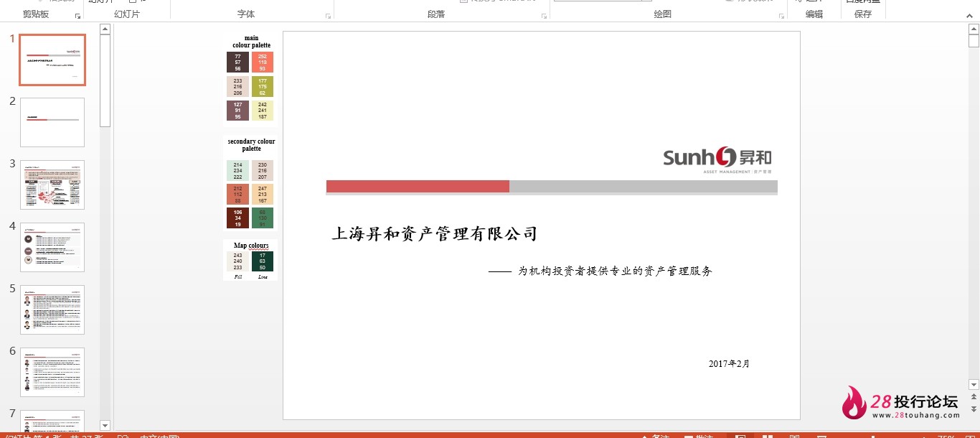Click the thumbnail pane scroll-down arrow
Viewport: 980px width, 438px height.
coord(105,425)
